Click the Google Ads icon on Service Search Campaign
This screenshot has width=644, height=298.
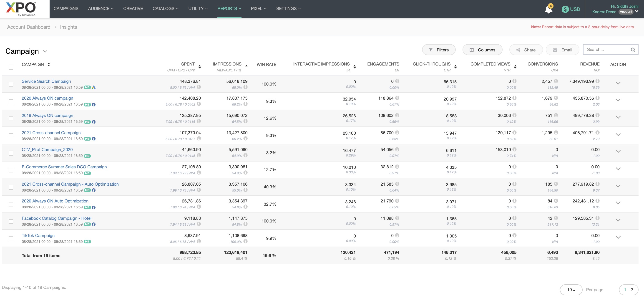pos(94,88)
